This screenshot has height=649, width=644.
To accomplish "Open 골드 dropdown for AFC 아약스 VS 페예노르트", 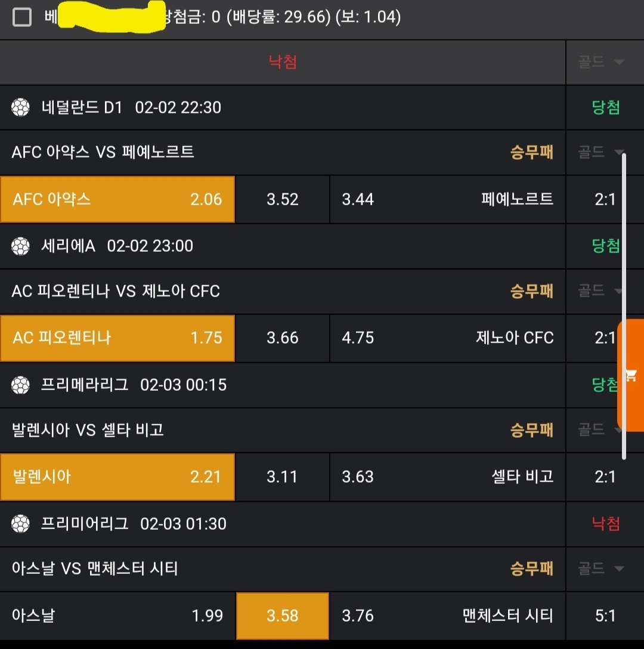I will (600, 153).
